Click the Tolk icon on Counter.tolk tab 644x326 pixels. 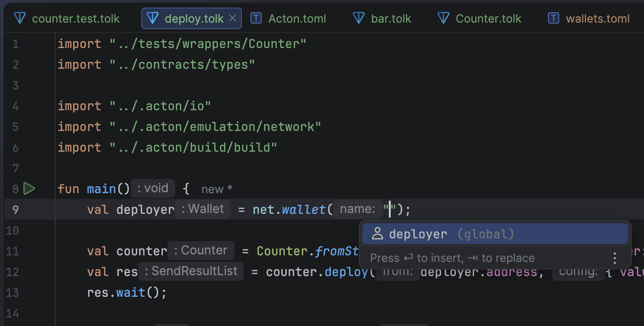[x=443, y=18]
